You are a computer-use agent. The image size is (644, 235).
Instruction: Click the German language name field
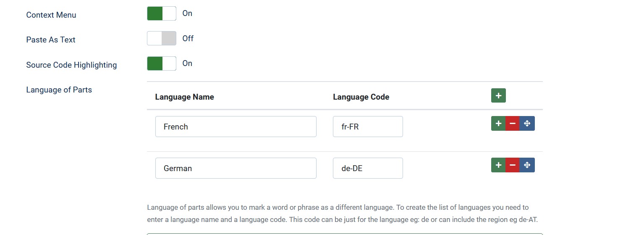[236, 168]
